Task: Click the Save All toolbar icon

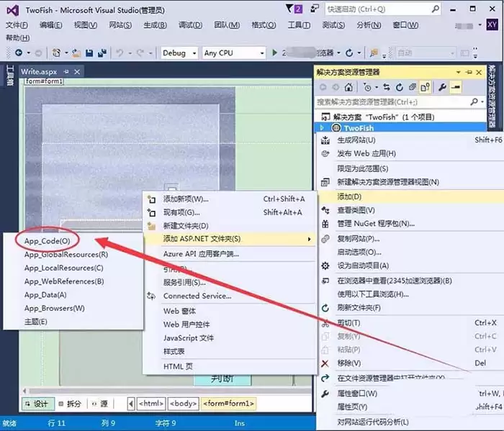Action: [102, 53]
